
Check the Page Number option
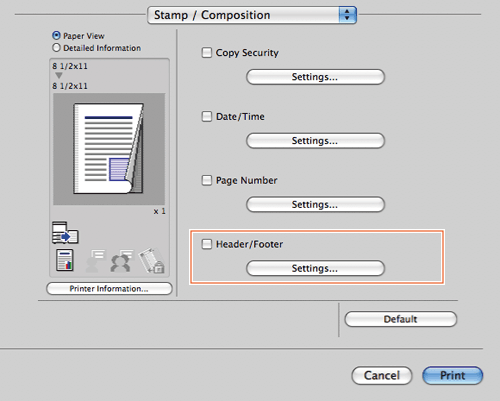(207, 180)
